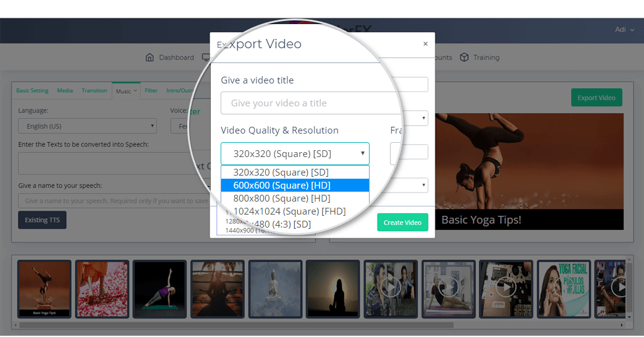Click the Training cube icon
The height and width of the screenshot is (337, 644).
coord(464,57)
